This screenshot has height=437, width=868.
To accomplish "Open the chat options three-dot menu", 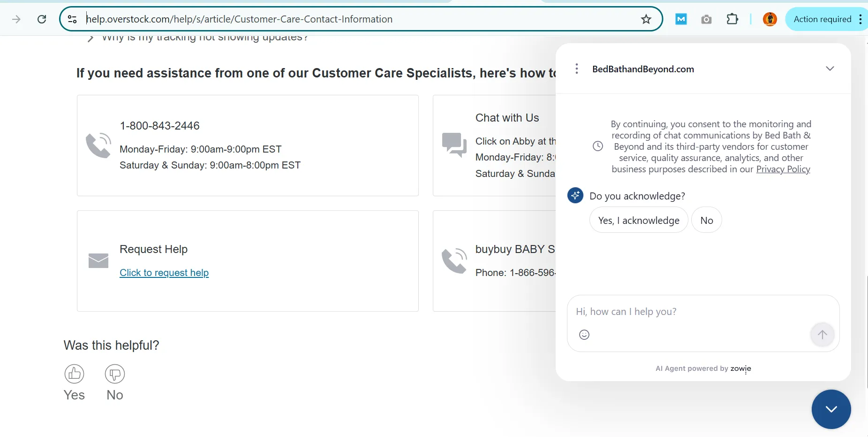I will (x=577, y=69).
